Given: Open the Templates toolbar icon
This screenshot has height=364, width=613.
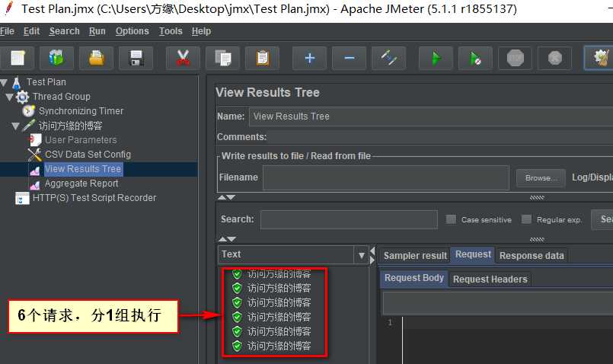Looking at the screenshot, I should coord(56,59).
